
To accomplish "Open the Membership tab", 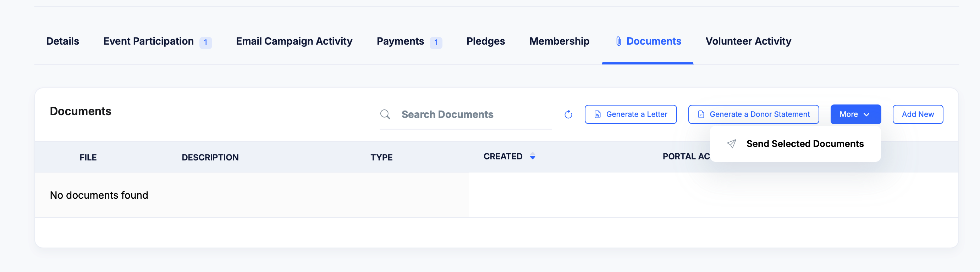I will (x=559, y=41).
